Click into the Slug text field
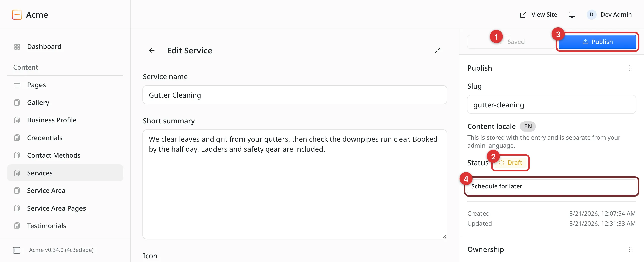The width and height of the screenshot is (644, 262). click(551, 105)
